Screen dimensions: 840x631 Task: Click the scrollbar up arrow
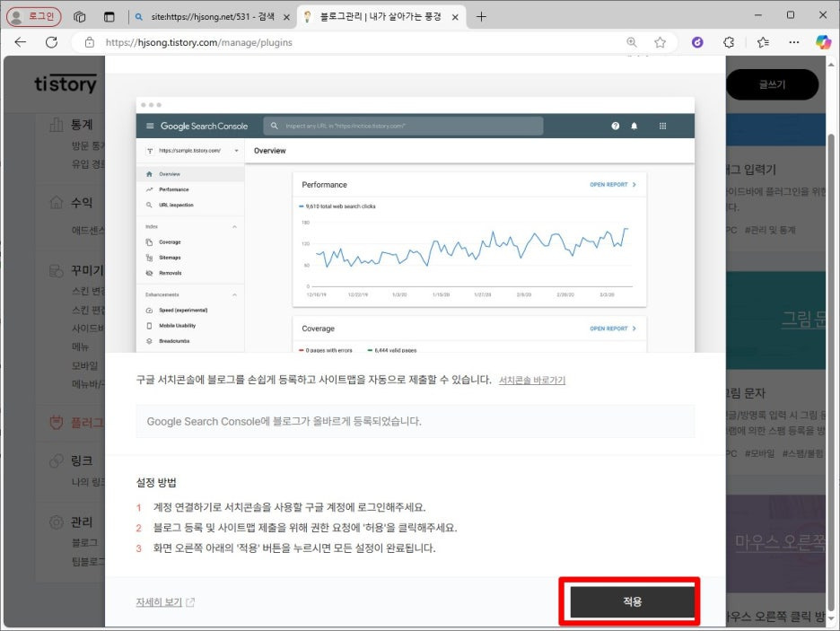tap(831, 63)
